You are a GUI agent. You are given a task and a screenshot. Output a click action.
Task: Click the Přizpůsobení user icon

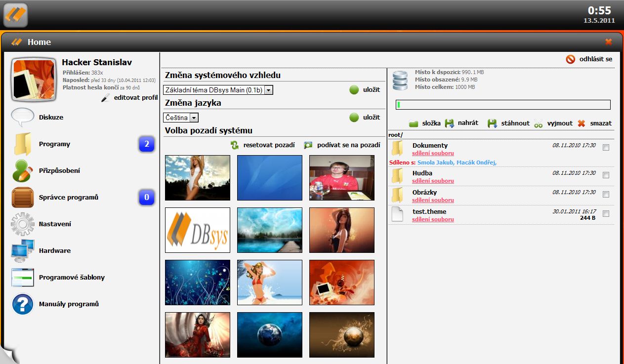click(23, 171)
